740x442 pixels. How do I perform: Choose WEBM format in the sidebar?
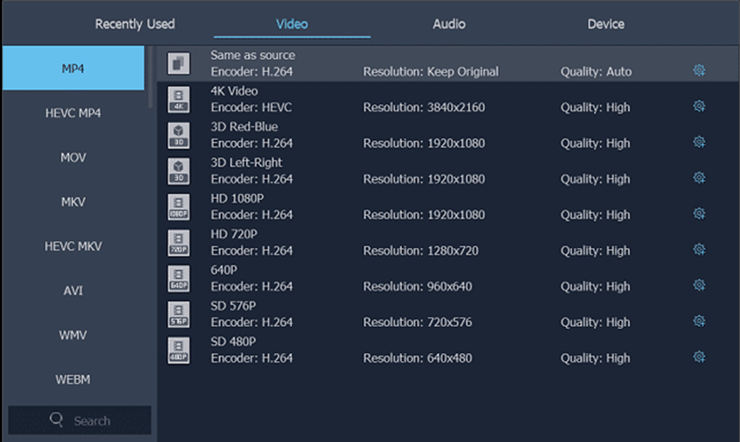click(73, 379)
